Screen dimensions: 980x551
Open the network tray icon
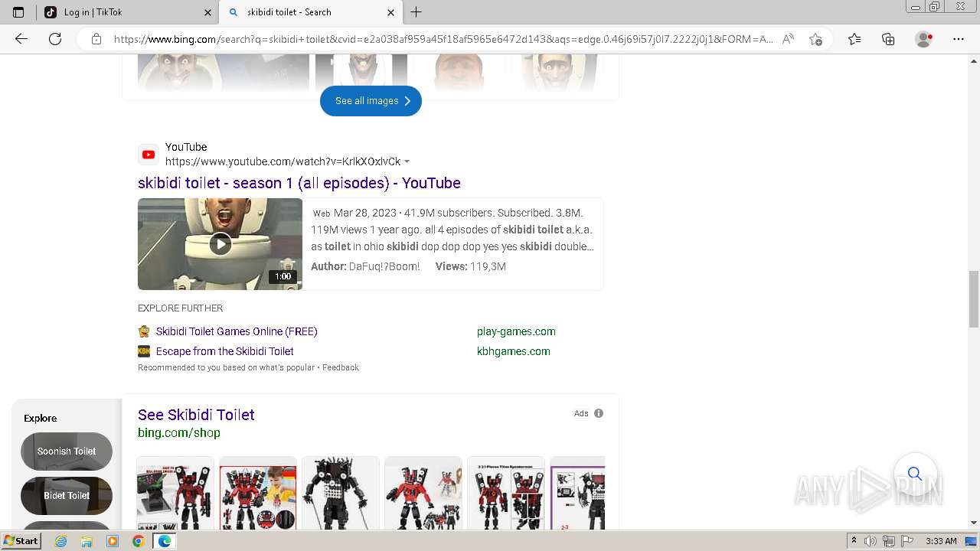[x=888, y=541]
